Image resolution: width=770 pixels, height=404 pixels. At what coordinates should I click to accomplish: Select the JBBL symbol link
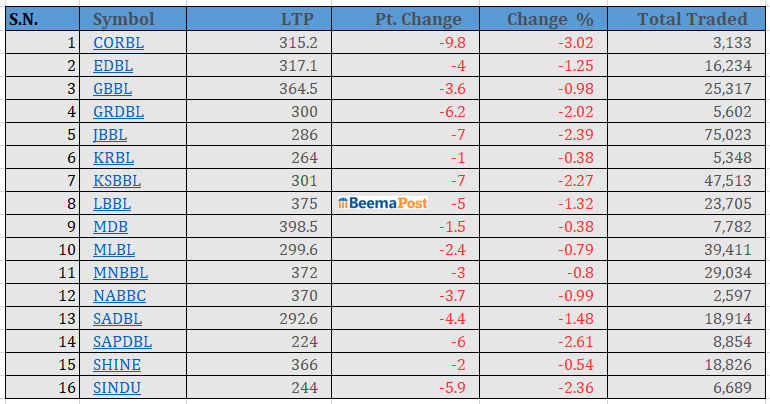(110, 134)
